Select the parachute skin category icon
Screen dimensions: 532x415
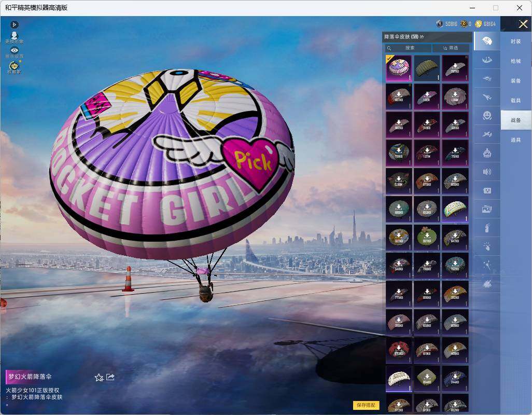coord(487,41)
